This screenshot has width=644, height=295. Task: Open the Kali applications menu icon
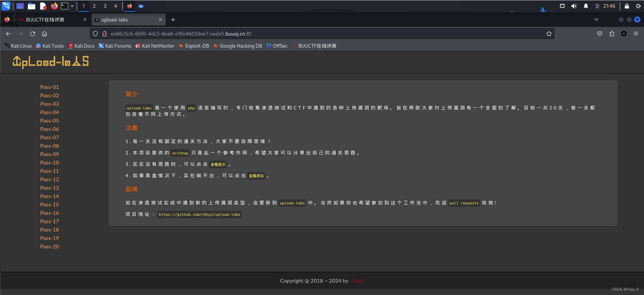coord(6,6)
